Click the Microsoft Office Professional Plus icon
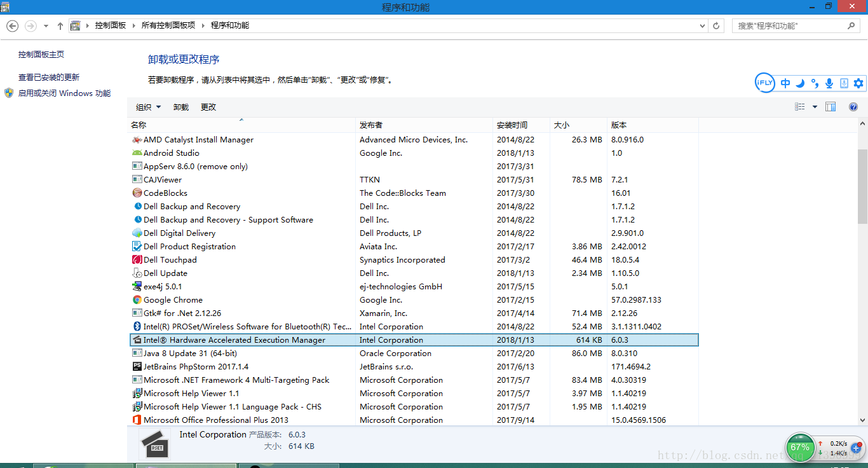 tap(137, 420)
